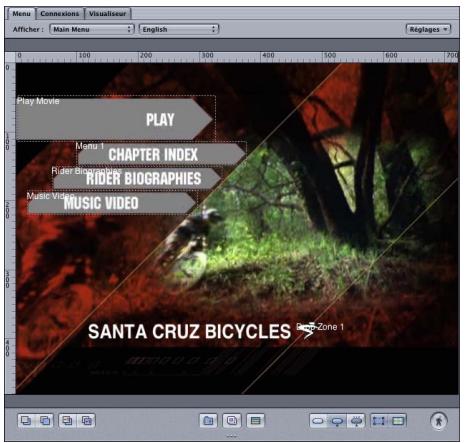Click the SANTA CRUZ BICYCLES title text

(x=189, y=331)
